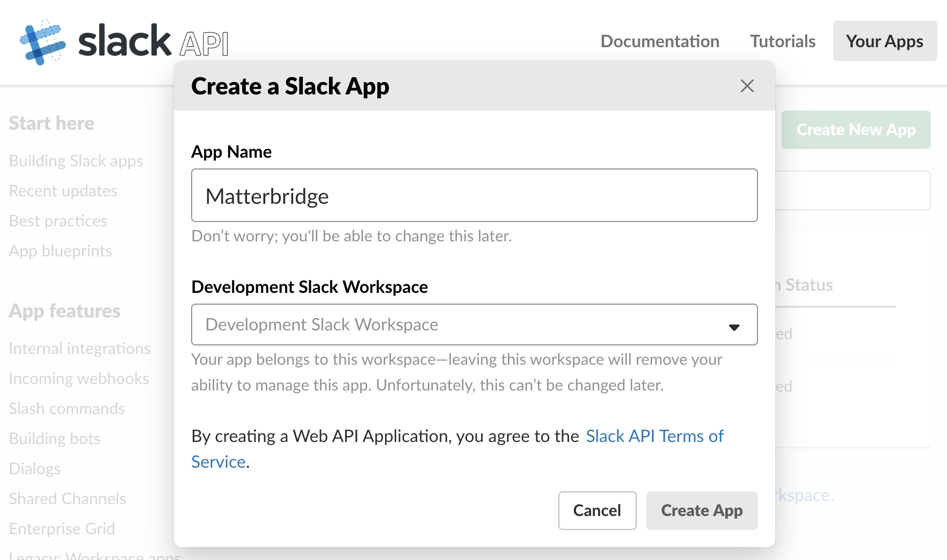Click the Create New App button

[856, 130]
